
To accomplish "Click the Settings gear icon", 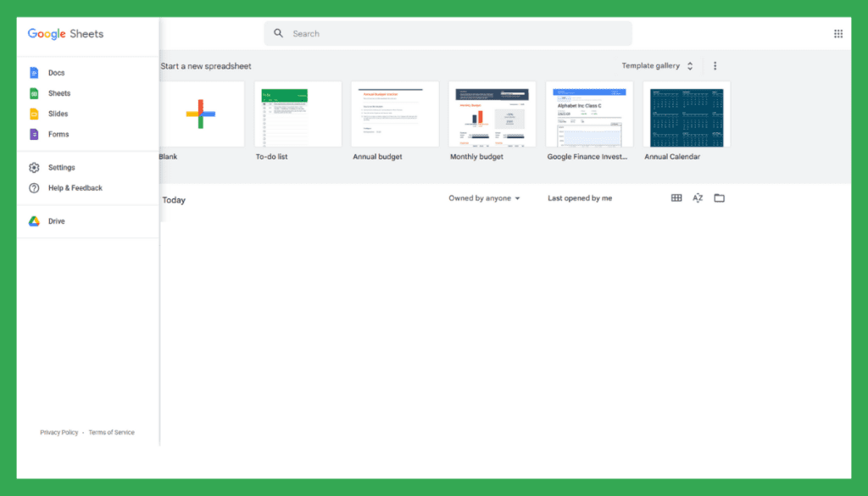I will [x=34, y=167].
